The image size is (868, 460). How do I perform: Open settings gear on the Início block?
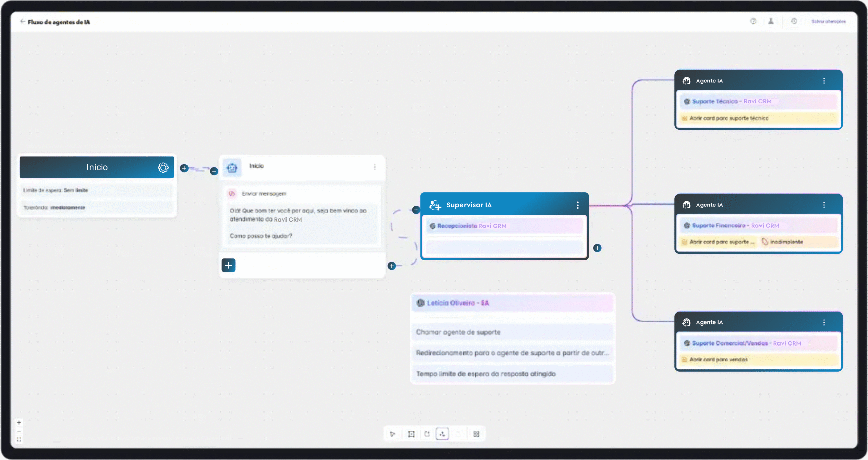pos(163,167)
